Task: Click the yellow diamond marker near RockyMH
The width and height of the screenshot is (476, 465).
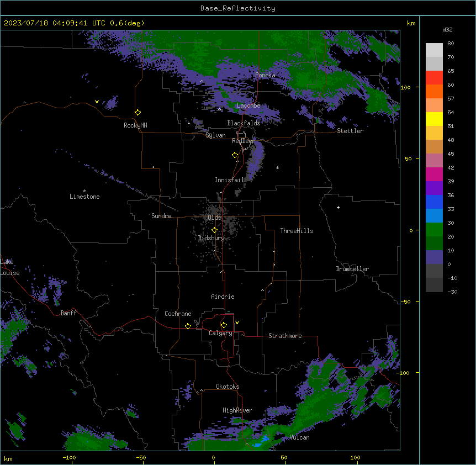Action: [138, 113]
